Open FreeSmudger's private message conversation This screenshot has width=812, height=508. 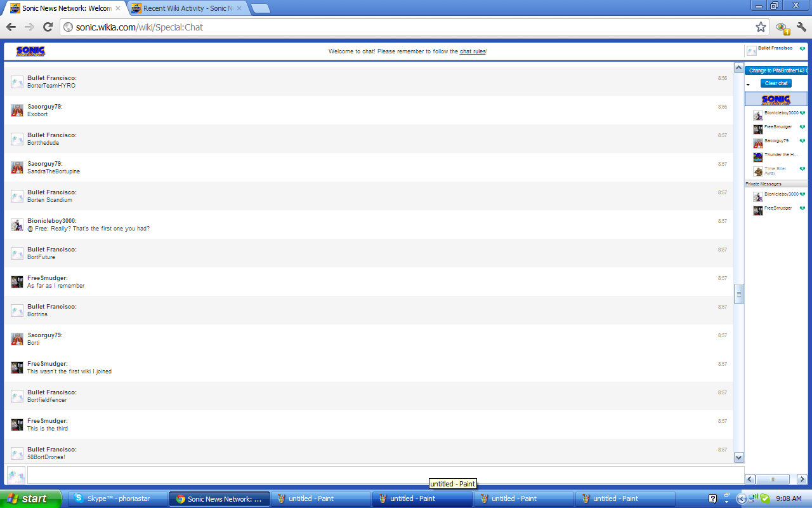[x=777, y=209]
